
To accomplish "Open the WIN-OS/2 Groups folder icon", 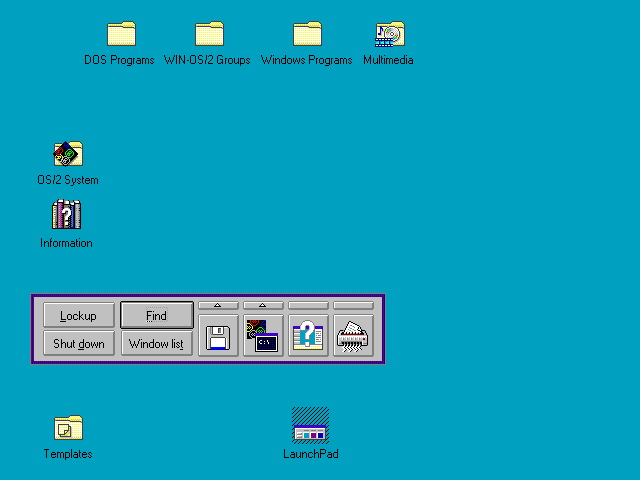I will [x=209, y=33].
